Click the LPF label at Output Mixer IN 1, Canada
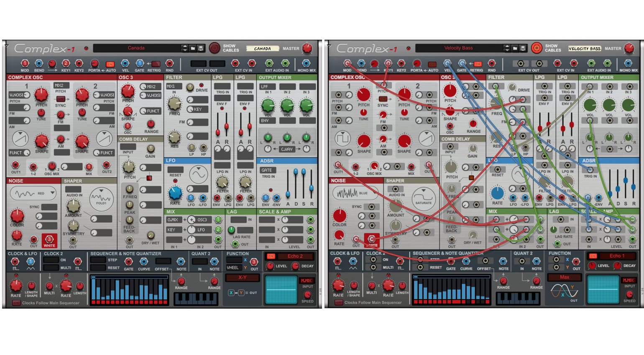Viewport: 644px width, 355px height. click(x=268, y=86)
